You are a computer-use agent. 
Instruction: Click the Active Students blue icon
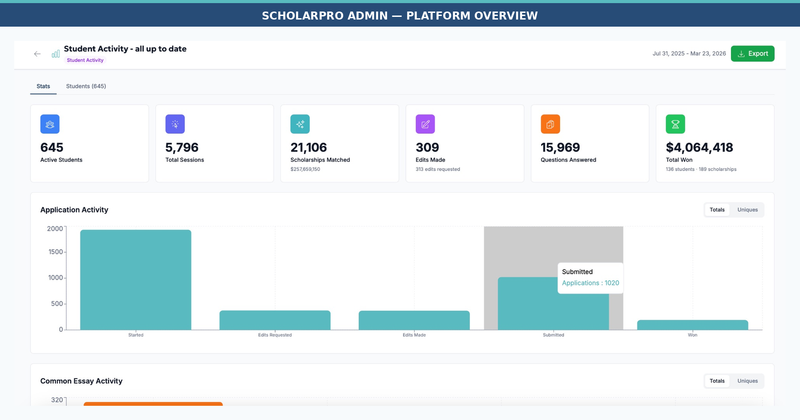tap(50, 124)
